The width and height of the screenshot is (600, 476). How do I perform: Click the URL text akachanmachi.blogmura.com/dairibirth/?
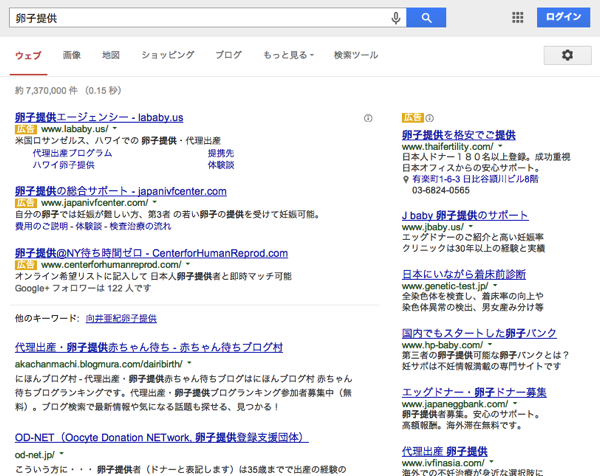click(x=99, y=364)
